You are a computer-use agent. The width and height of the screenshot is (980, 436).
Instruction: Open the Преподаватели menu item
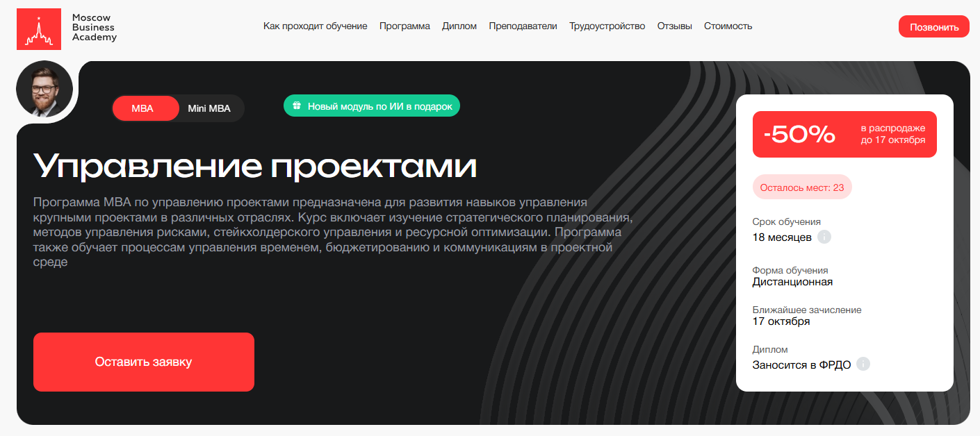coord(523,26)
